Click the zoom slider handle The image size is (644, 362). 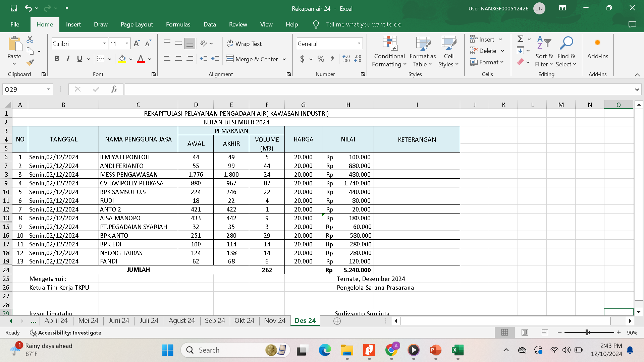(x=587, y=332)
